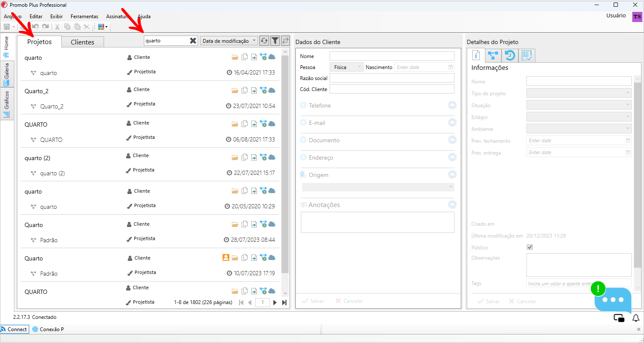Open the Ajuda menu
The image size is (644, 343).
pyautogui.click(x=144, y=17)
